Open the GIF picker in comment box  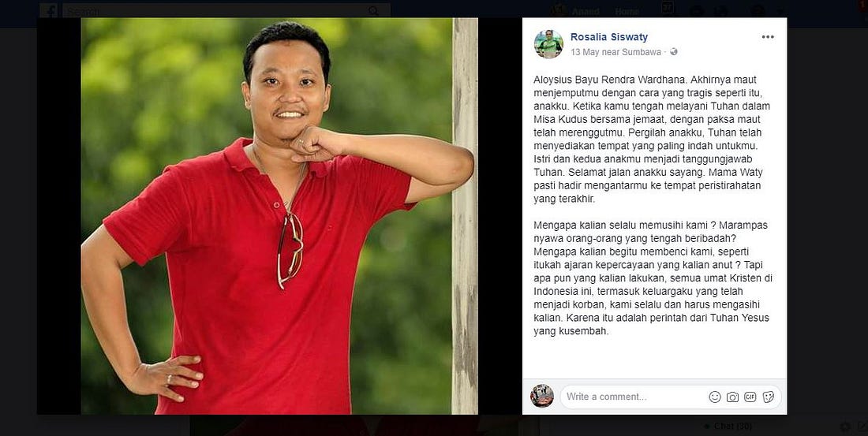click(750, 397)
